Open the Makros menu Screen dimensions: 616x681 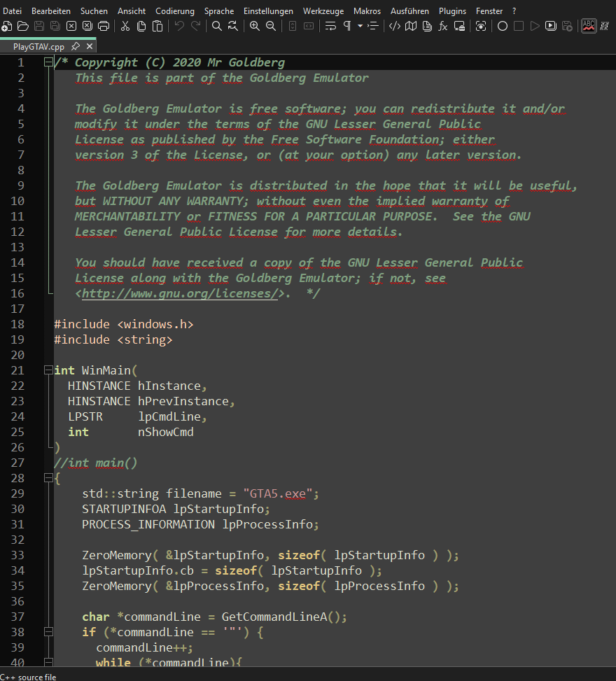[367, 11]
